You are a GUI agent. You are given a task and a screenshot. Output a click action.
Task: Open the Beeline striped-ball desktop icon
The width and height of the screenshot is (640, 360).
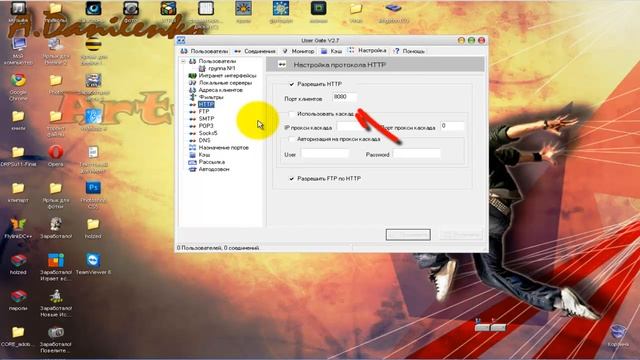(x=93, y=44)
